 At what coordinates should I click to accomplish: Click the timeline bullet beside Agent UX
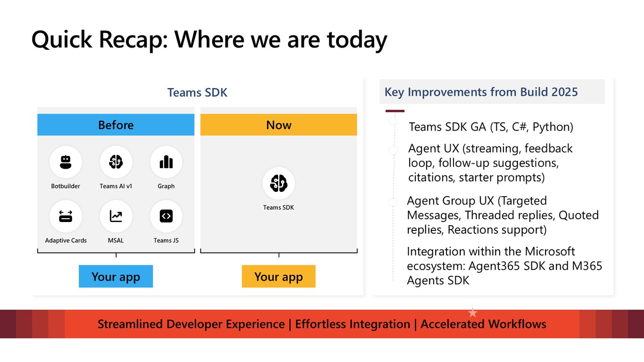point(393,150)
